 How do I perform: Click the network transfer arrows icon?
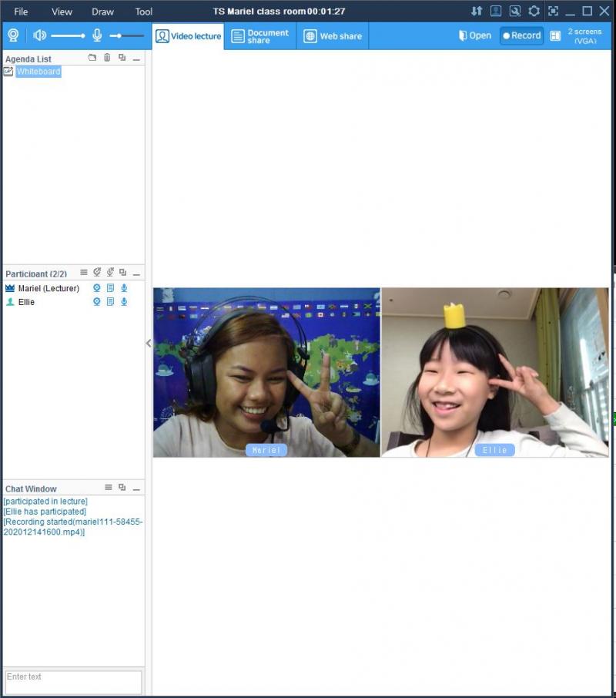(x=477, y=11)
